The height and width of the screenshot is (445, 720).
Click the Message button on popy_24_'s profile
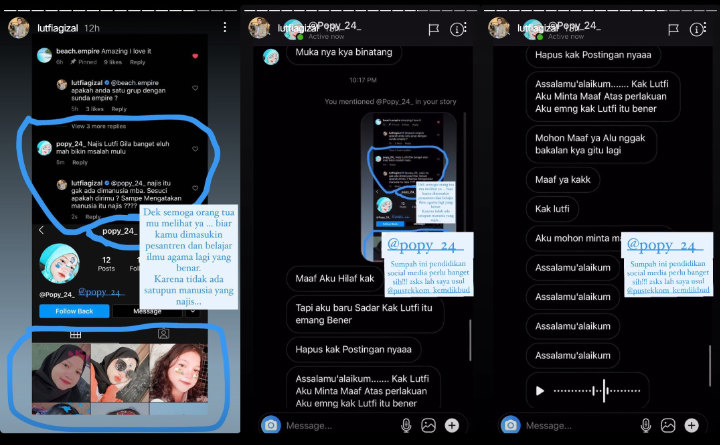147,312
